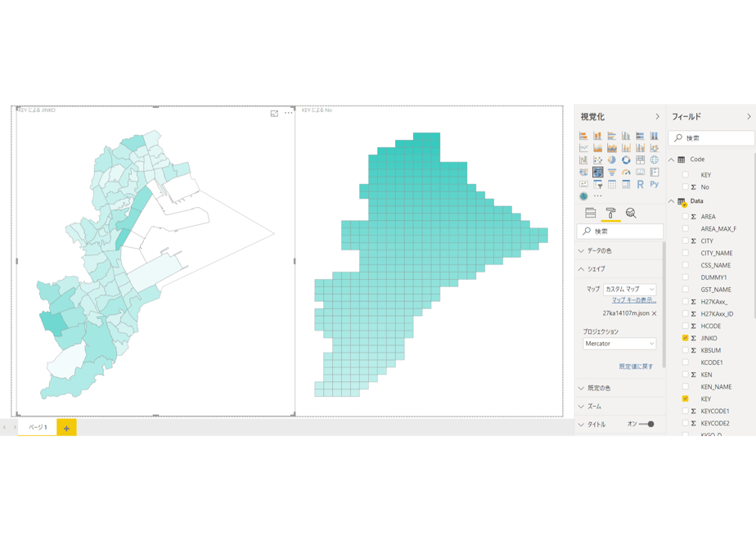The height and width of the screenshot is (540, 756).
Task: Click the DUMMY1 field name
Action: click(714, 277)
